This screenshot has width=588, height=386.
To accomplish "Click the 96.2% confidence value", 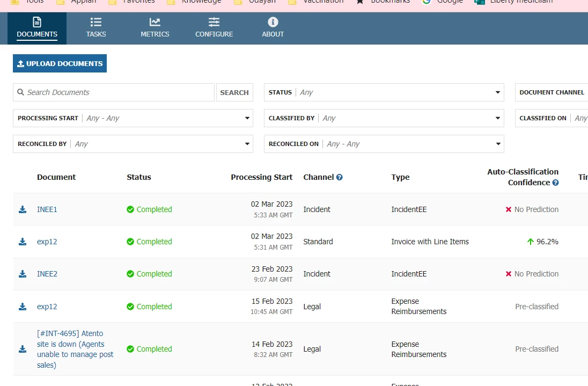I will [547, 242].
